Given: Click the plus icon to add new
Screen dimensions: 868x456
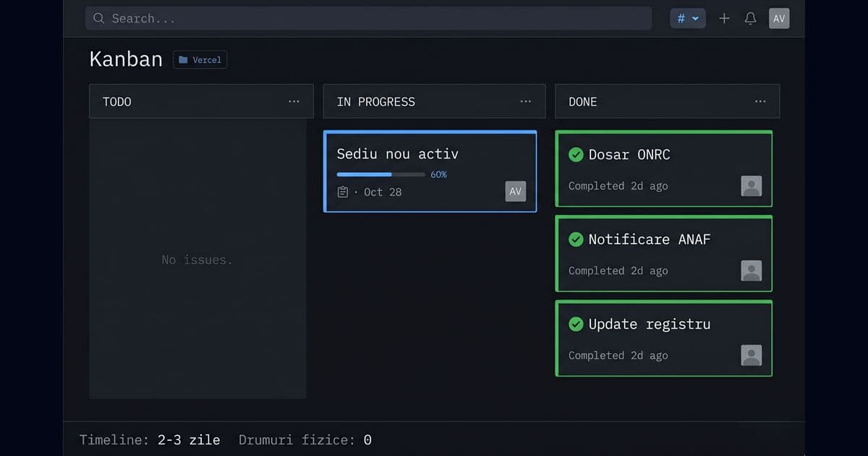Looking at the screenshot, I should pos(724,19).
